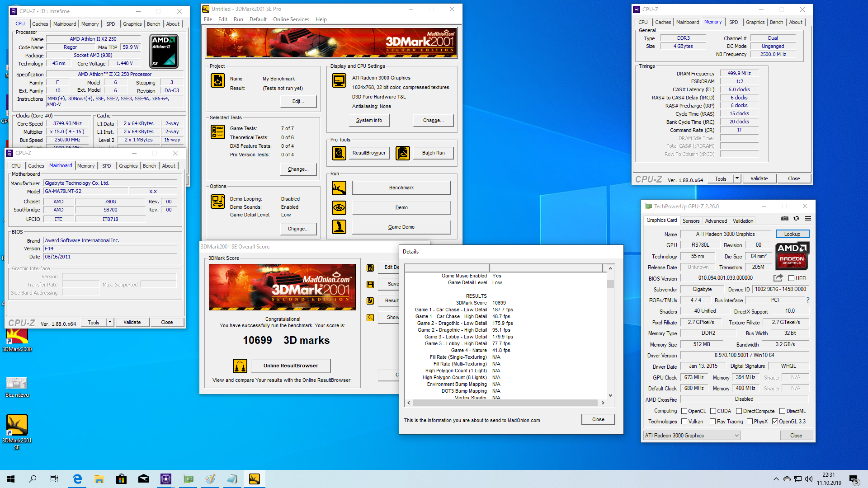Click the Details horizontal scrollbar
868x488 pixels.
pos(505,403)
